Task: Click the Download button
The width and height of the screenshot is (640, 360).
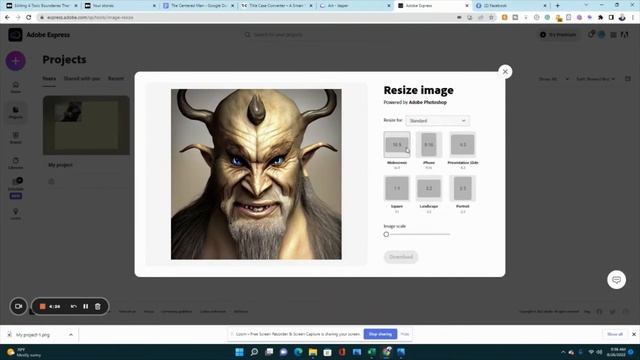Action: 401,257
